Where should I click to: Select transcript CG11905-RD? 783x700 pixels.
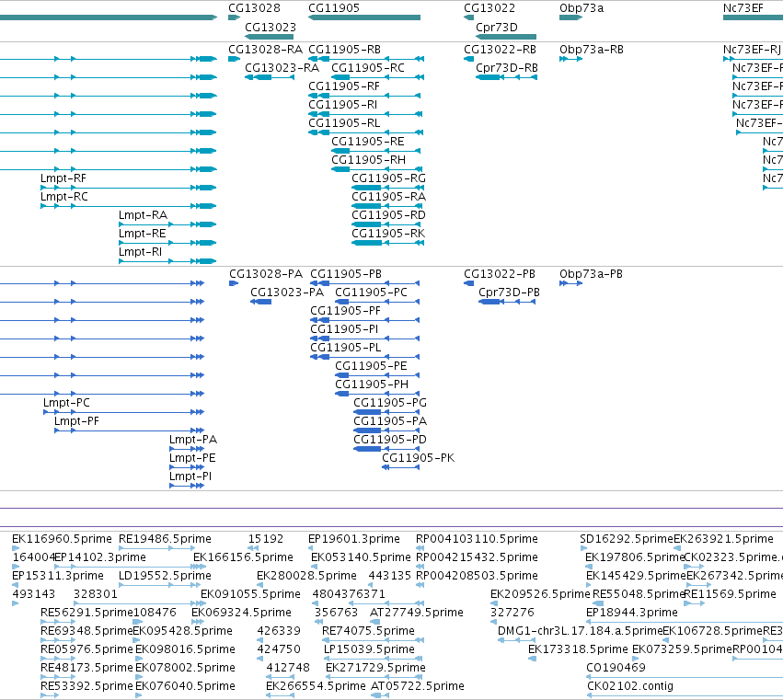388,215
